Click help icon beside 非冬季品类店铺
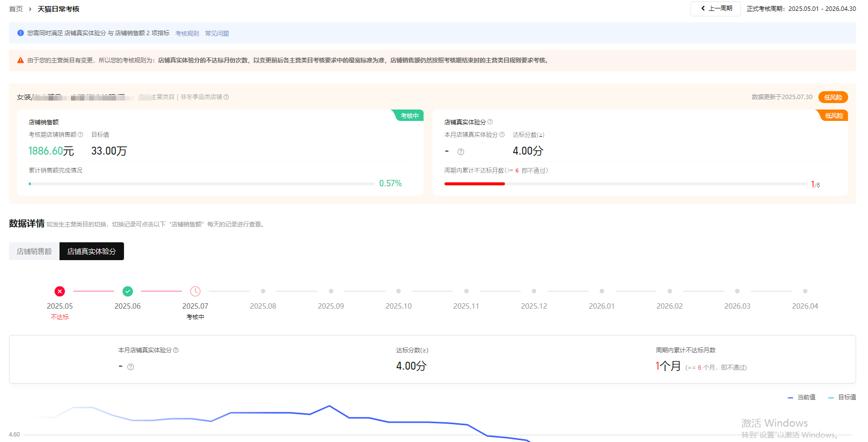 [x=226, y=97]
